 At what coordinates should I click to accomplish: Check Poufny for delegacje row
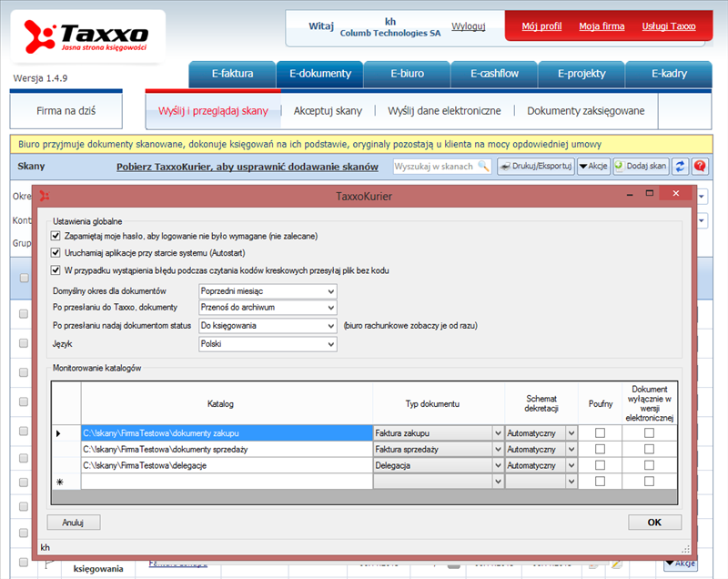pyautogui.click(x=600, y=465)
